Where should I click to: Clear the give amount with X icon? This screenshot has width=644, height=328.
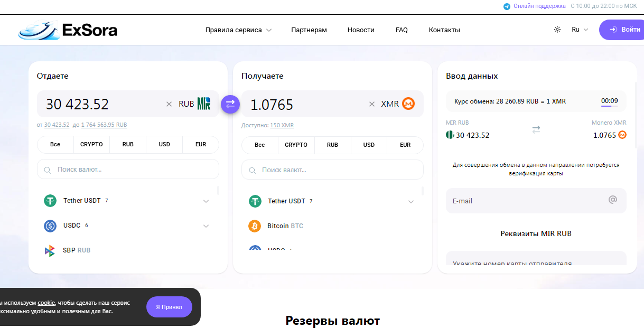(x=169, y=104)
